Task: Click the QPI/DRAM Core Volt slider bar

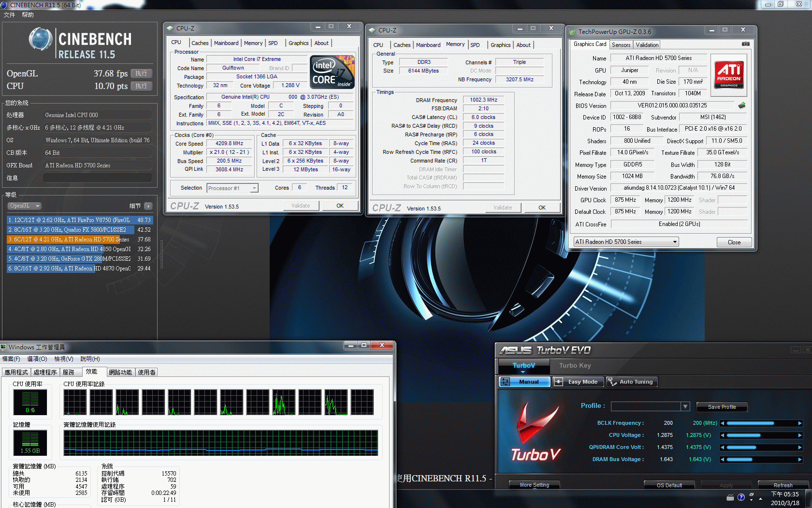Action: click(x=761, y=448)
